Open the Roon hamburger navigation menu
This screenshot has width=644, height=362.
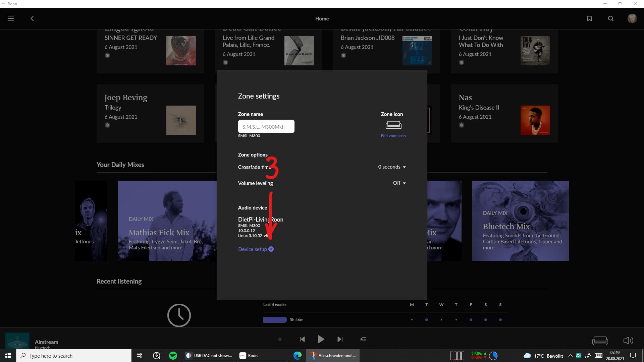[x=11, y=18]
